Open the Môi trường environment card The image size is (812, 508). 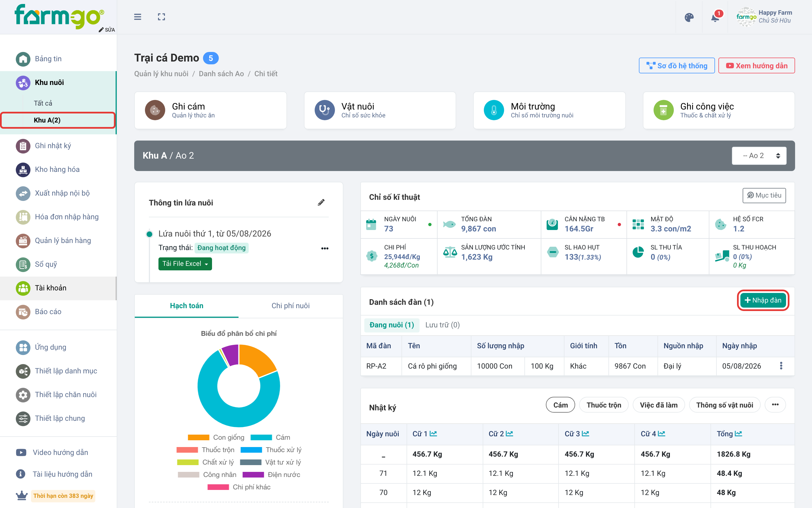(549, 110)
